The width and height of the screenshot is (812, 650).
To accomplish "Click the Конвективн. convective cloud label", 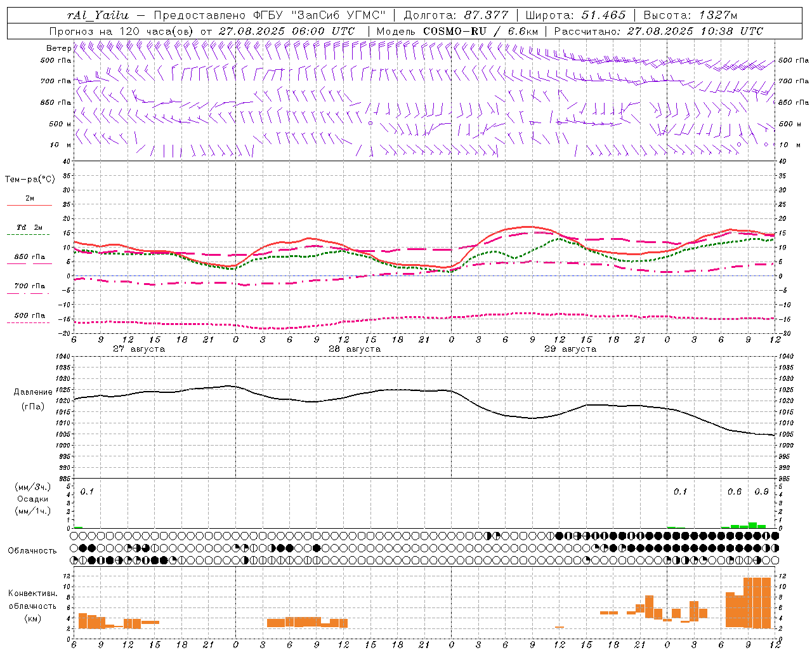I will tap(33, 594).
